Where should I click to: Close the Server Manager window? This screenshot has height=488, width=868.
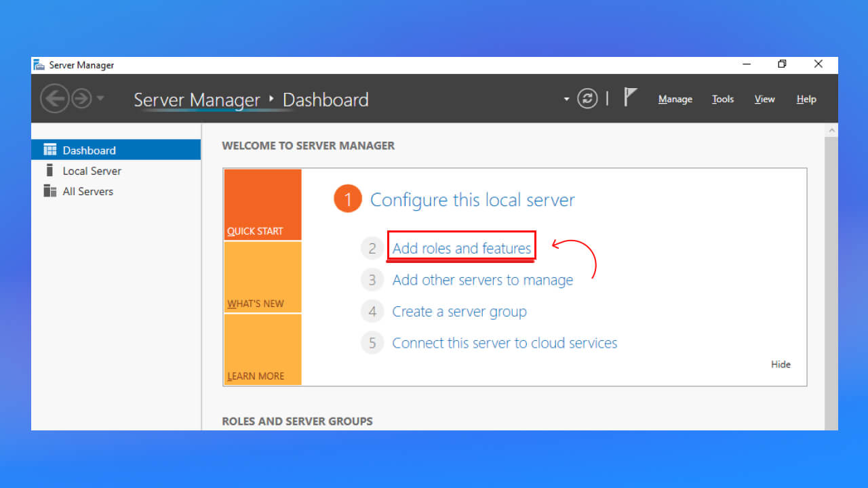pyautogui.click(x=818, y=64)
